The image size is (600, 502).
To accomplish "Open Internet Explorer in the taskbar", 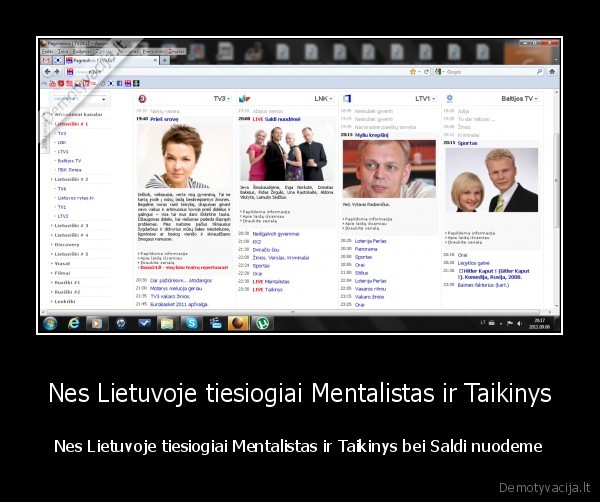I will [x=74, y=323].
